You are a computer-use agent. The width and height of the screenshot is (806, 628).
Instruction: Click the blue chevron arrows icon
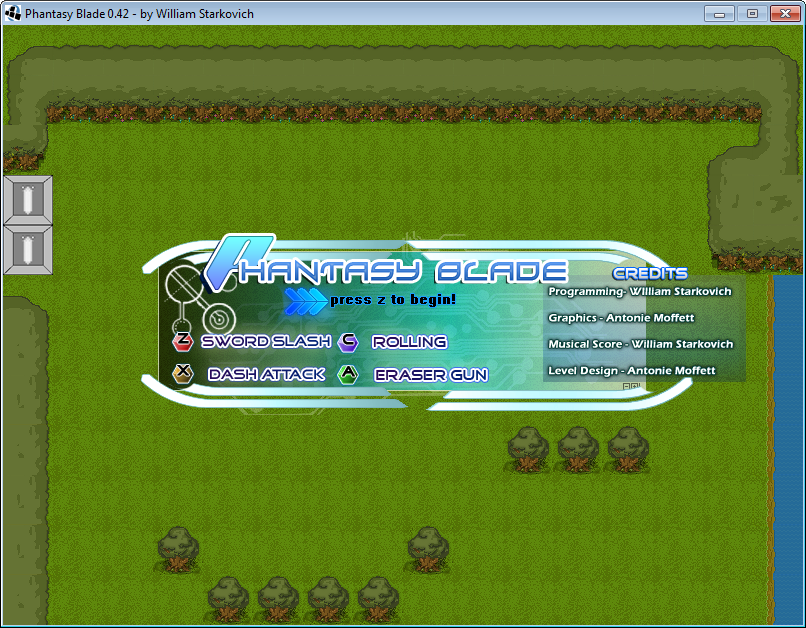pyautogui.click(x=305, y=299)
